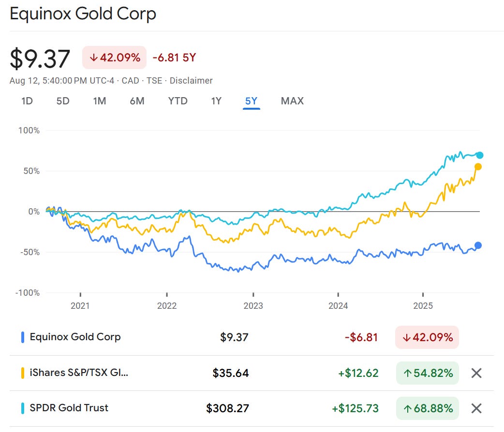The width and height of the screenshot is (504, 432).
Task: Click the -50% y-axis label
Action: pyautogui.click(x=30, y=252)
